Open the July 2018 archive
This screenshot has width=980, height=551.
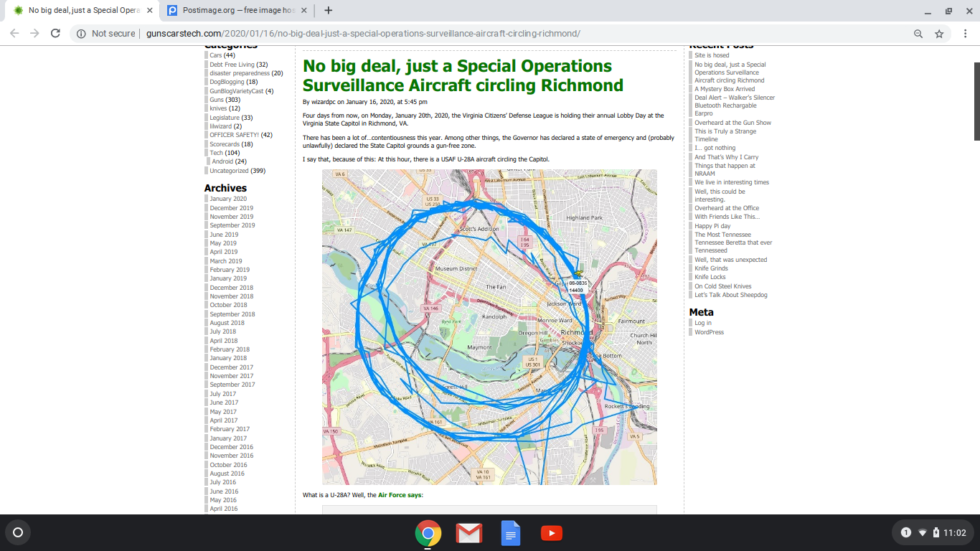tap(222, 331)
